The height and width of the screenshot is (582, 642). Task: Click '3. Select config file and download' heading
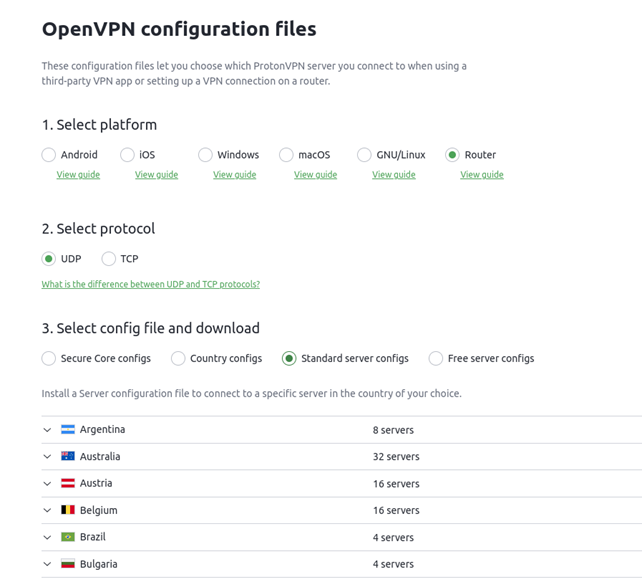pyautogui.click(x=151, y=328)
